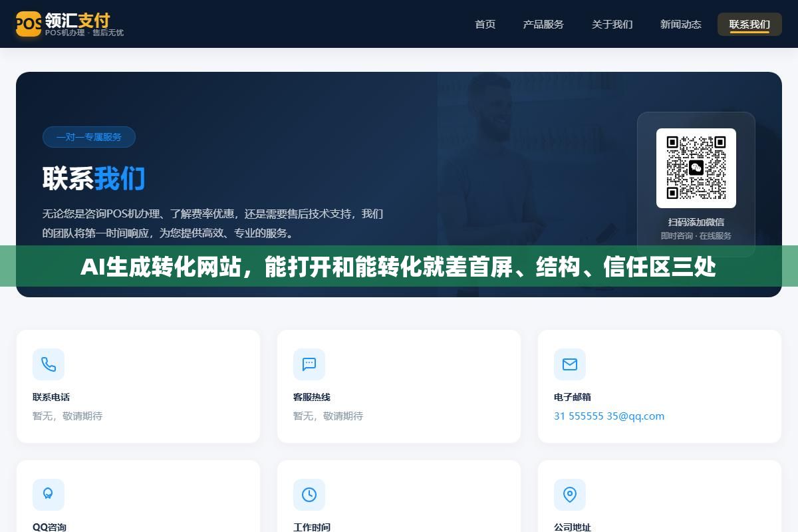Click the 工作时间 card title

coord(312,527)
